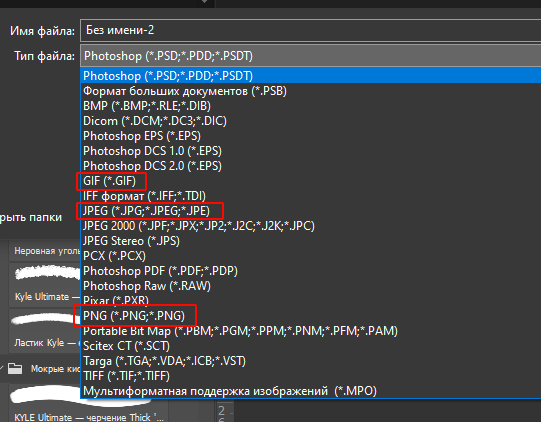Select the highlighted Photoshop PSD option

311,76
